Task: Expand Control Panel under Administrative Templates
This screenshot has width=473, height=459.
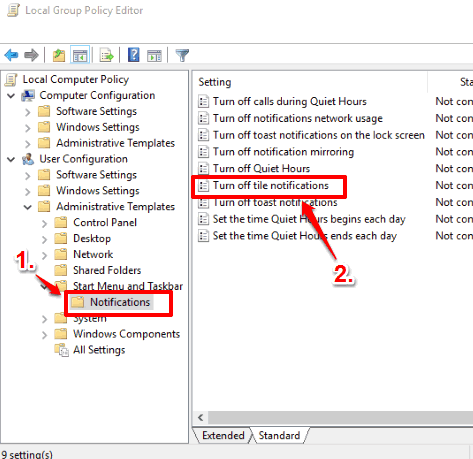Action: click(x=44, y=223)
